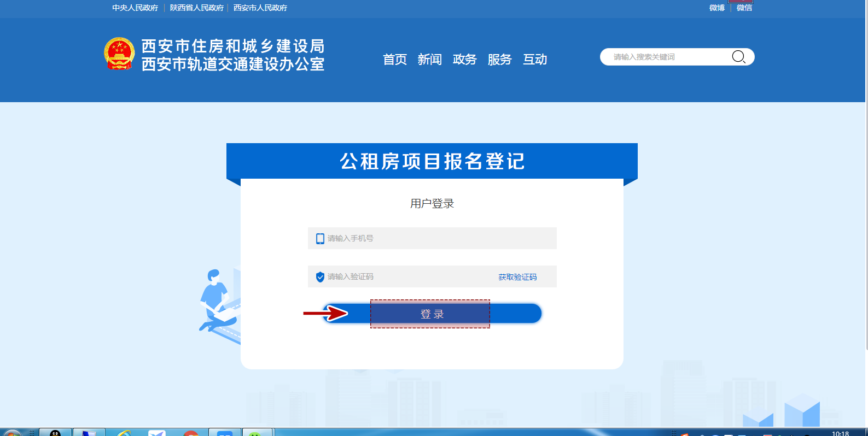Open the 互动 navigation item

click(x=535, y=60)
